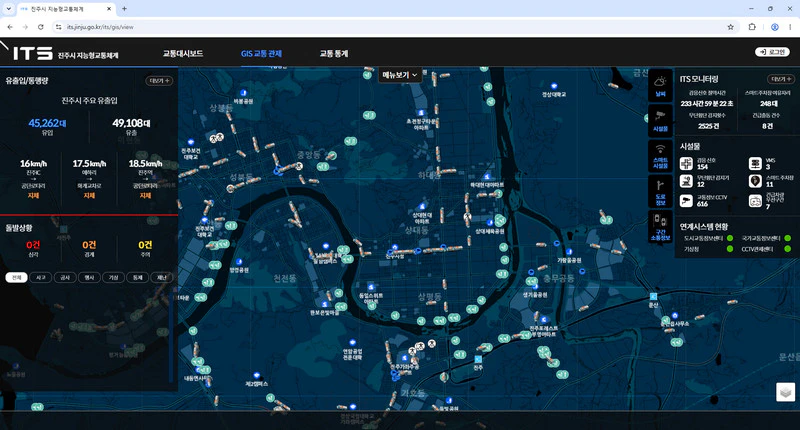800x430 pixels.
Task: Open the 교통 통계 menu
Action: [334, 54]
